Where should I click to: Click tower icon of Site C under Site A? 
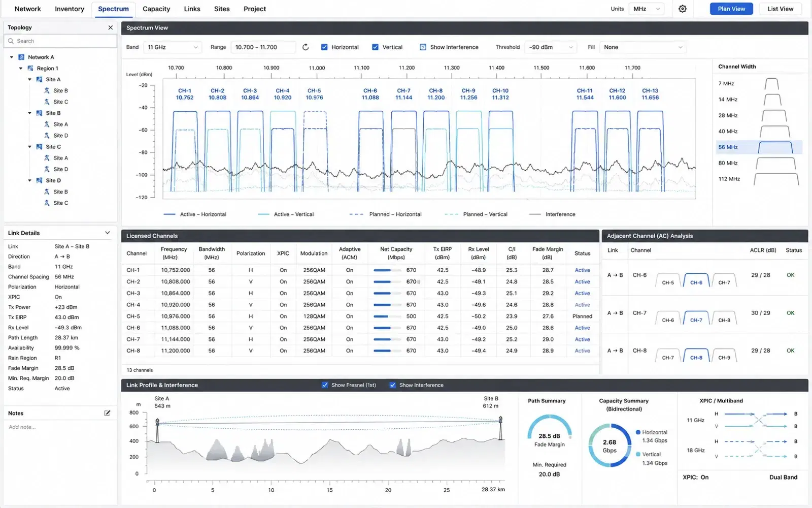[47, 102]
